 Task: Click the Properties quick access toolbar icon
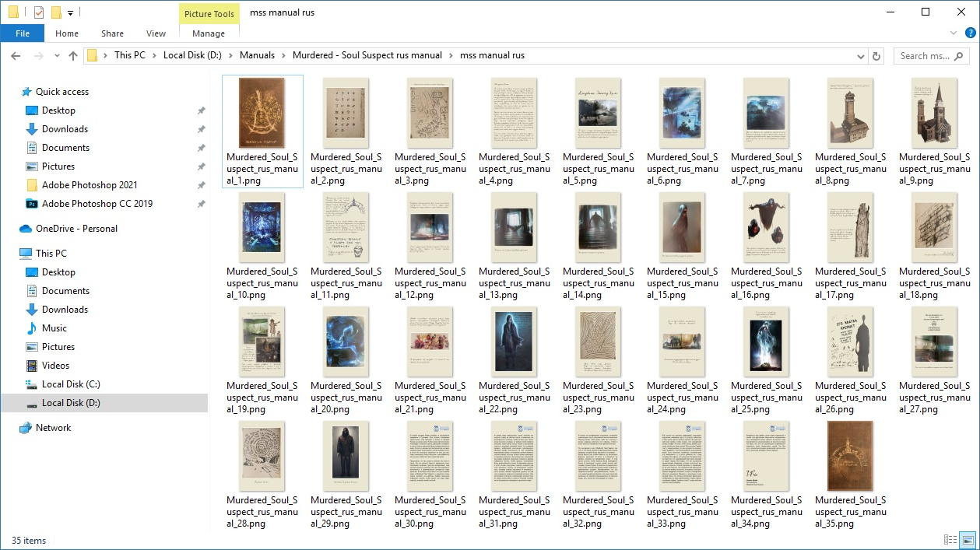(x=39, y=12)
